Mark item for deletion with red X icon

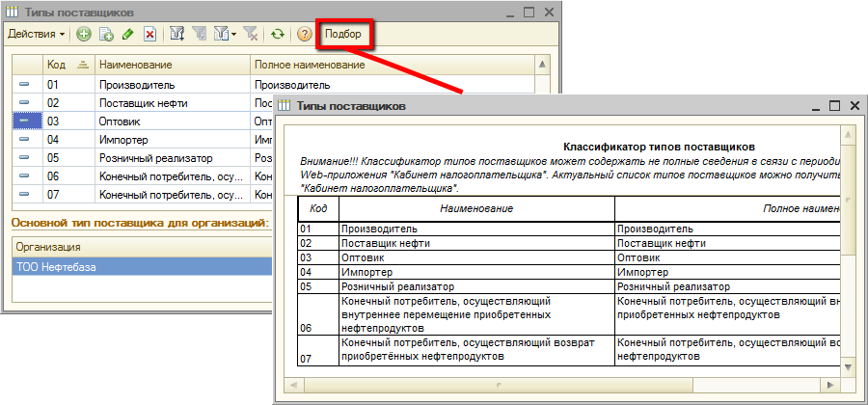[x=149, y=34]
